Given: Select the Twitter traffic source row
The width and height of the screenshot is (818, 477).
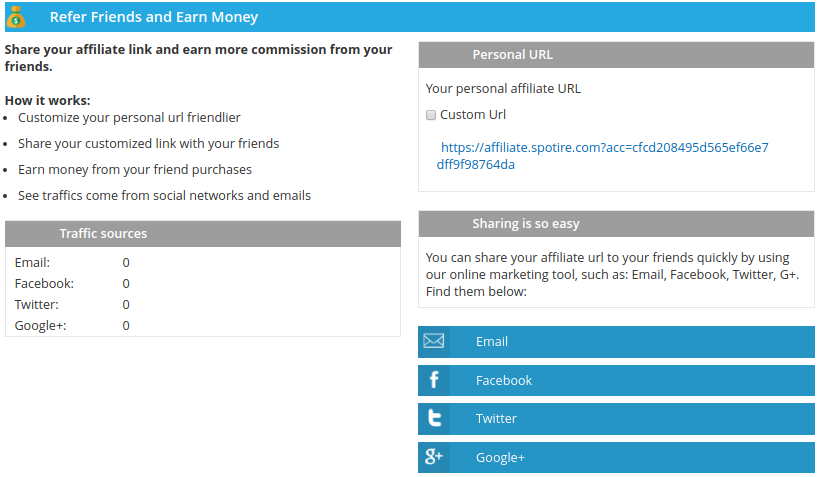Looking at the screenshot, I should 203,304.
